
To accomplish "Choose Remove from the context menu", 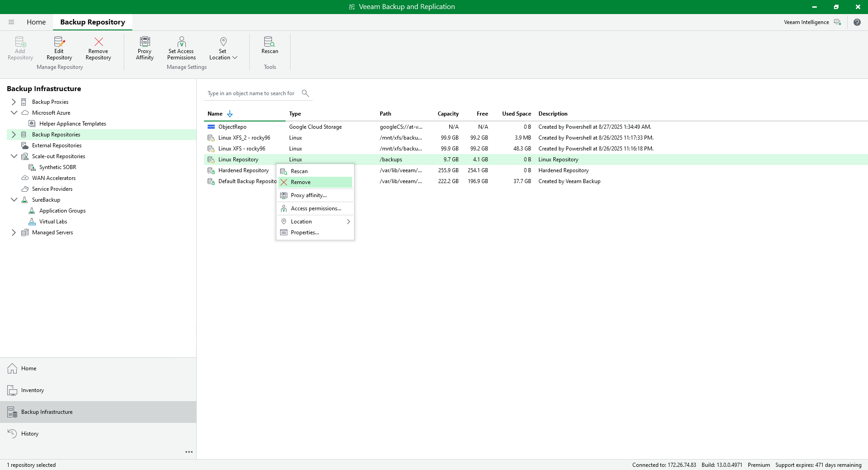I will click(x=315, y=182).
